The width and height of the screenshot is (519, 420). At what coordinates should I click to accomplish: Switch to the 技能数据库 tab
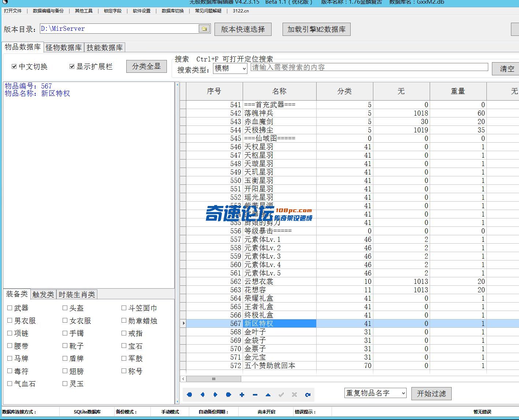tap(105, 48)
